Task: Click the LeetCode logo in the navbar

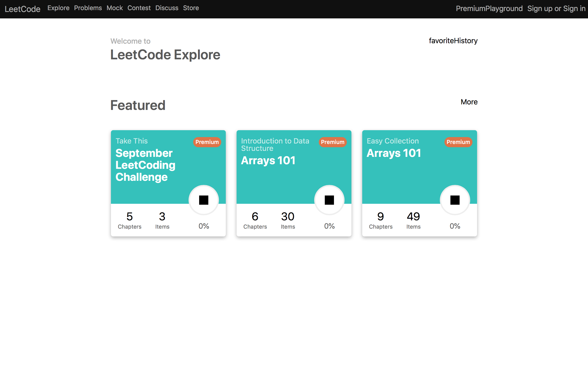Action: click(23, 9)
